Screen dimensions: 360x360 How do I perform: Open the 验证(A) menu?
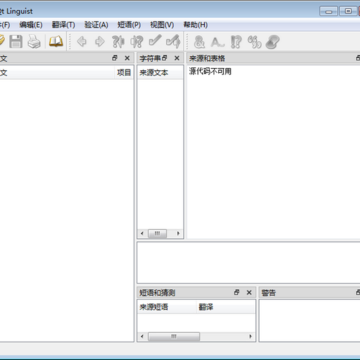coord(96,25)
